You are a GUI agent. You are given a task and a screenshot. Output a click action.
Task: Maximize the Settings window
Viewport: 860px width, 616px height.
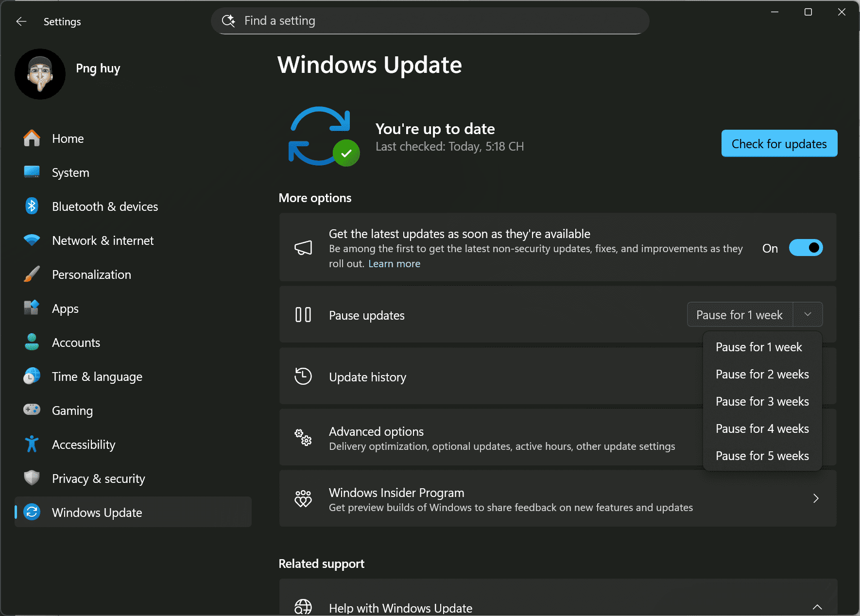(808, 12)
